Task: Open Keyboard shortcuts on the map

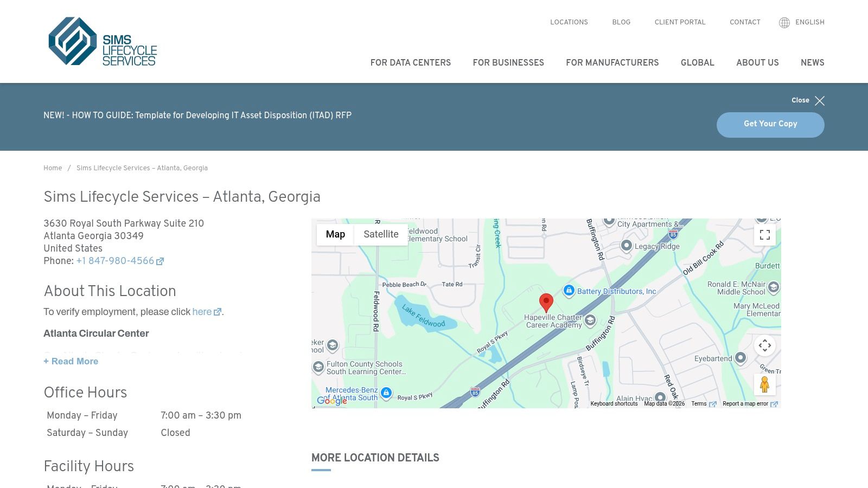Action: tap(613, 403)
